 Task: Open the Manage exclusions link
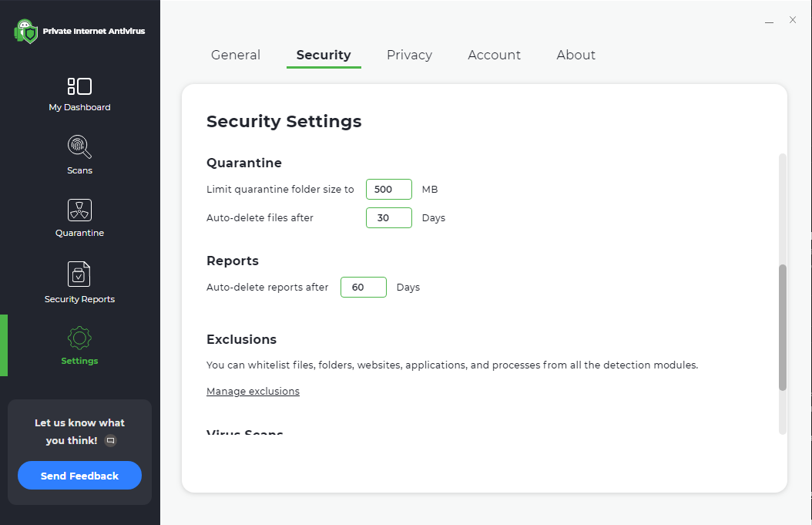point(253,392)
